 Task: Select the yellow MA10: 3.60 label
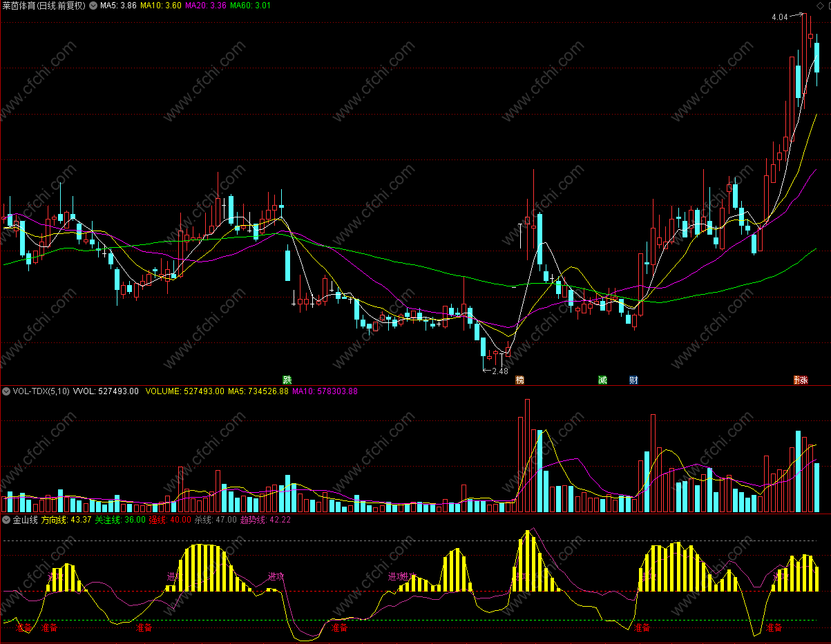[161, 6]
